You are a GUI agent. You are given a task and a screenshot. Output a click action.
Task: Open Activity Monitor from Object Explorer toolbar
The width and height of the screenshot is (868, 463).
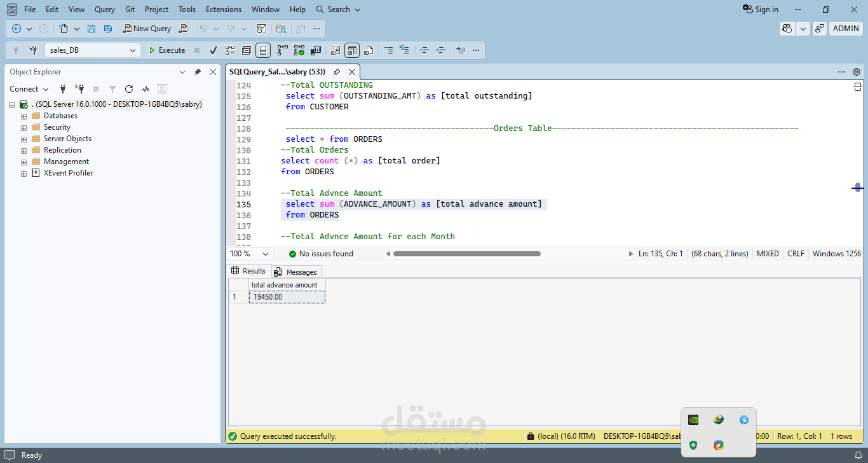click(146, 89)
